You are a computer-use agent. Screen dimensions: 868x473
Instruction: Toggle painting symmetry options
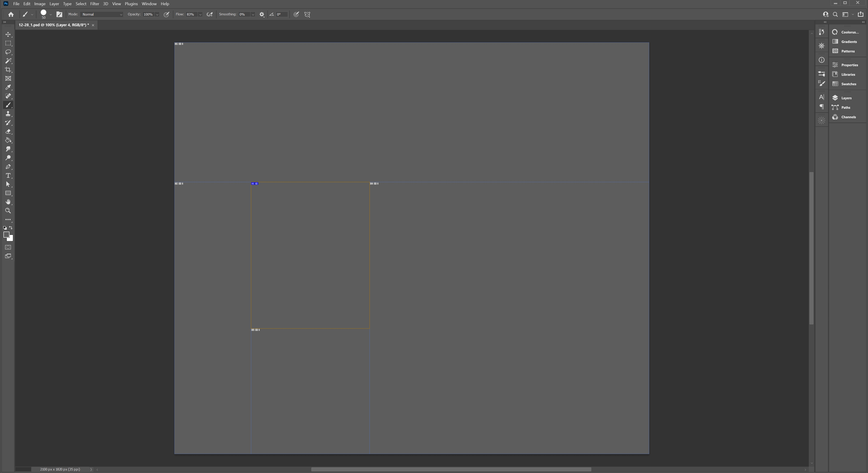pyautogui.click(x=307, y=14)
